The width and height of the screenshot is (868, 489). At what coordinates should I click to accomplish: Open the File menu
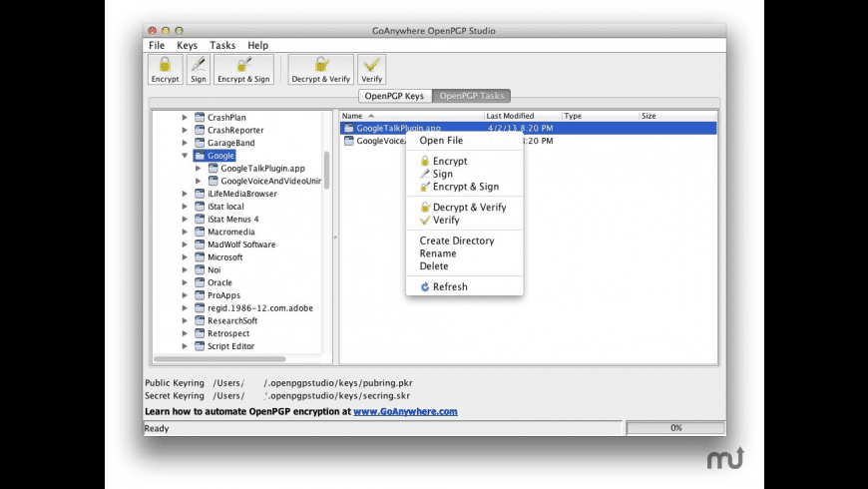point(157,46)
